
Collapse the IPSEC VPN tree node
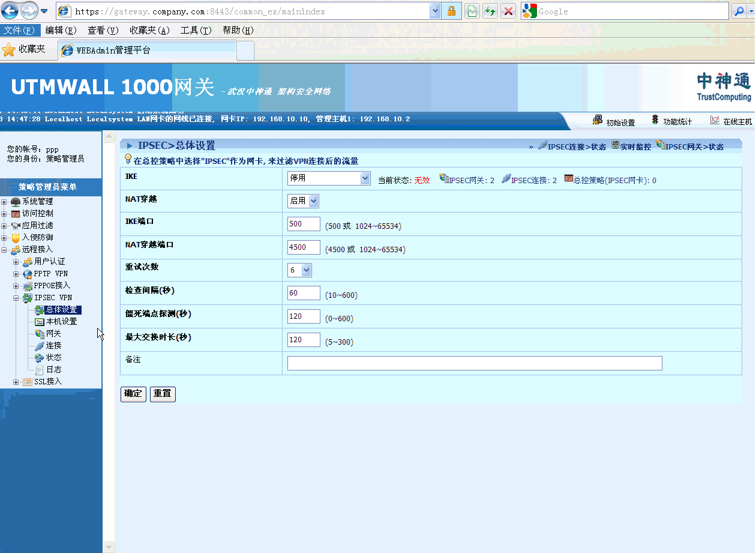tap(16, 298)
